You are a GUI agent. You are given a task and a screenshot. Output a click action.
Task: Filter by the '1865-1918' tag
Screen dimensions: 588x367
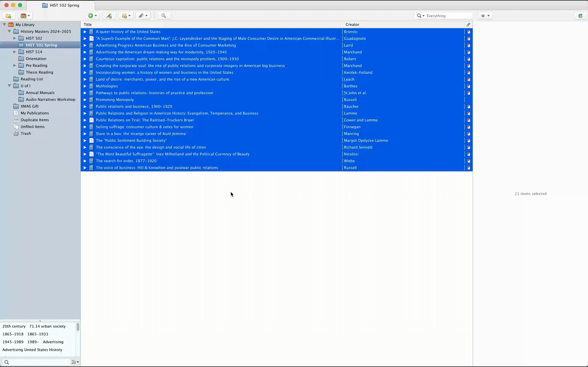[x=13, y=334]
